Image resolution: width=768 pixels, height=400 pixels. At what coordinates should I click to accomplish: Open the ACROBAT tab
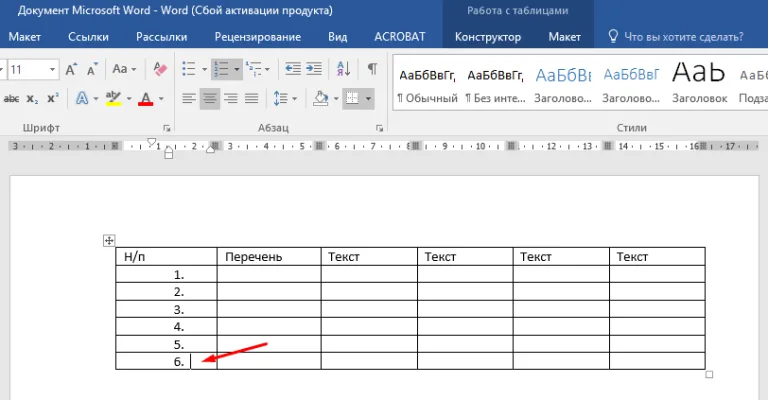click(x=400, y=37)
